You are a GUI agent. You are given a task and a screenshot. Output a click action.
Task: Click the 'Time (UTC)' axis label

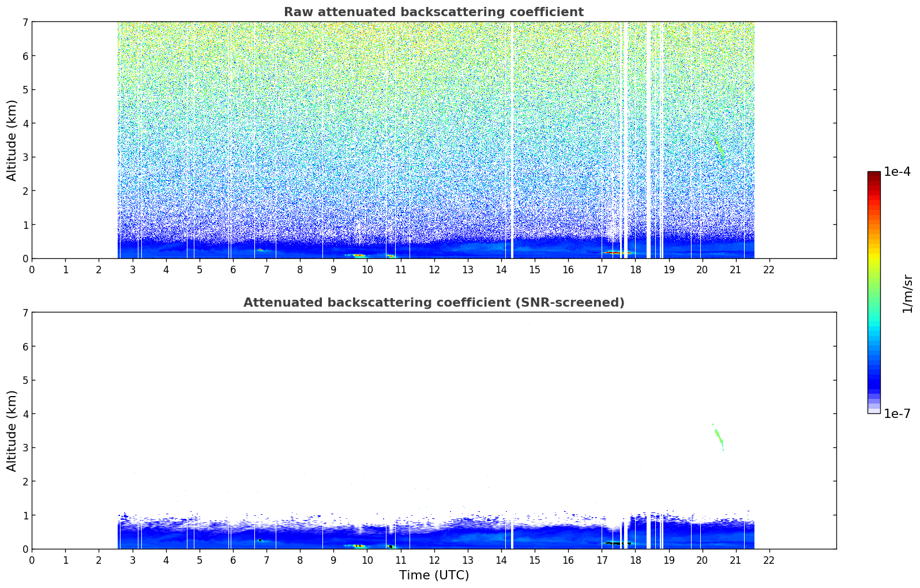434,575
